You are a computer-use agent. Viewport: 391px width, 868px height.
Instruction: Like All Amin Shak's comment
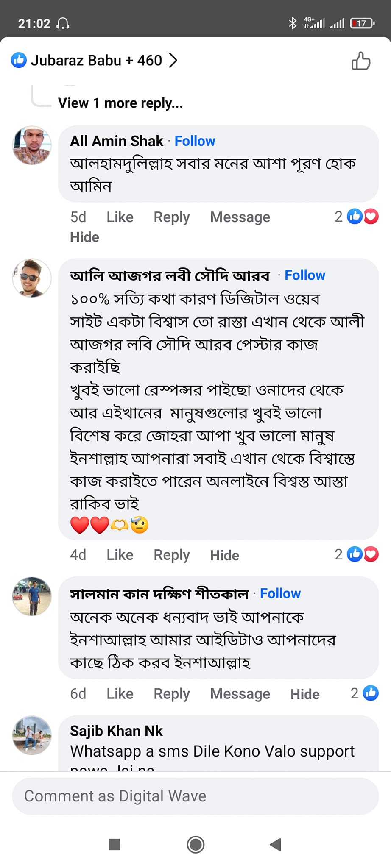pos(120,217)
